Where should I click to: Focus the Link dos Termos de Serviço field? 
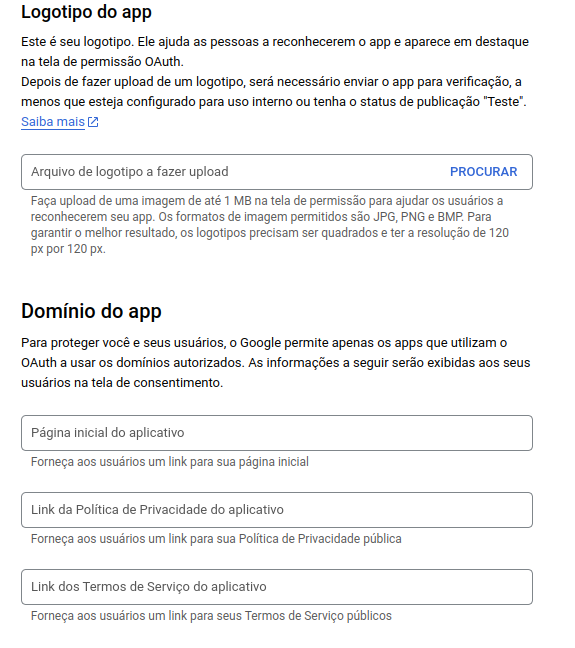pos(277,587)
